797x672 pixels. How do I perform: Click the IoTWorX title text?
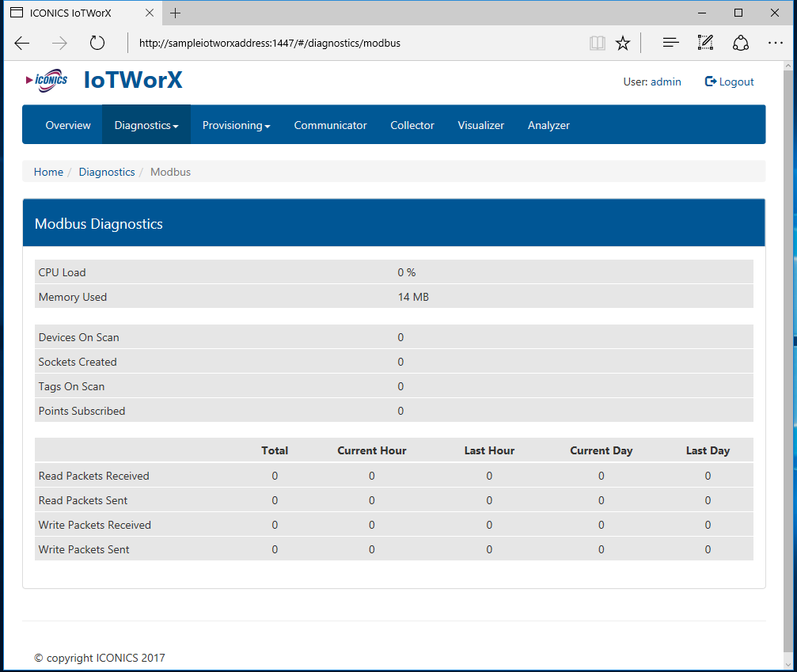coord(133,80)
